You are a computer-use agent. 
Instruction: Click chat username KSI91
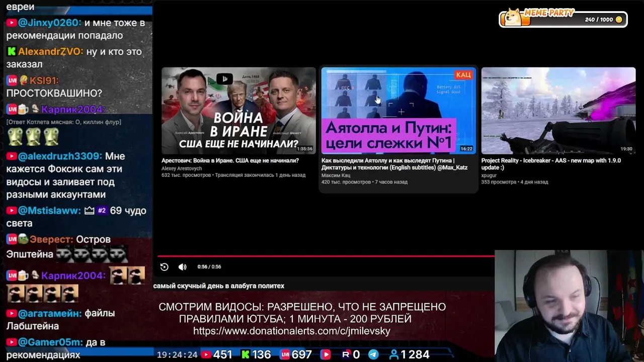pyautogui.click(x=44, y=80)
